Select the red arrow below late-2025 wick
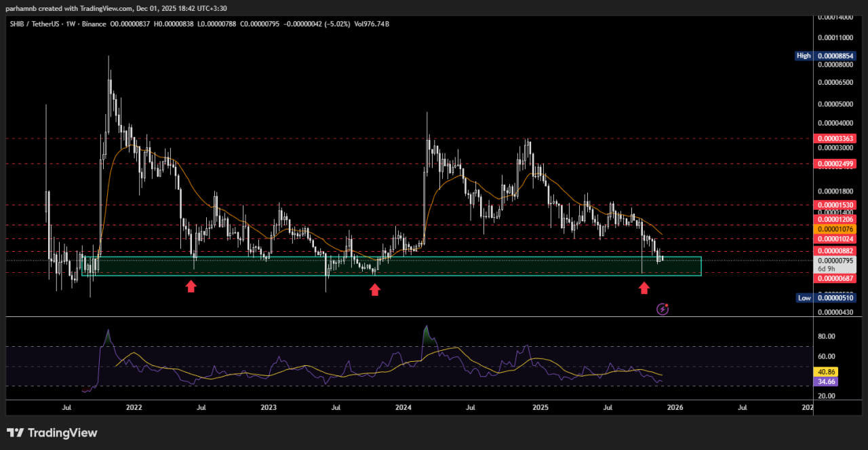868x450 pixels. coord(644,288)
